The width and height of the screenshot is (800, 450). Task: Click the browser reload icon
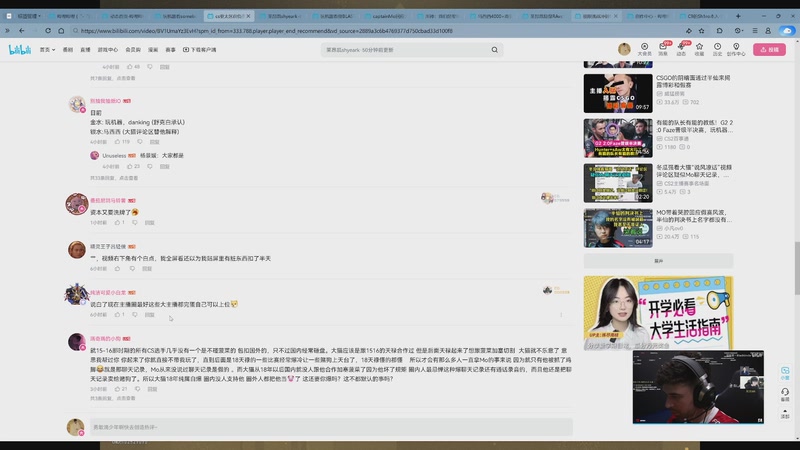click(48, 31)
